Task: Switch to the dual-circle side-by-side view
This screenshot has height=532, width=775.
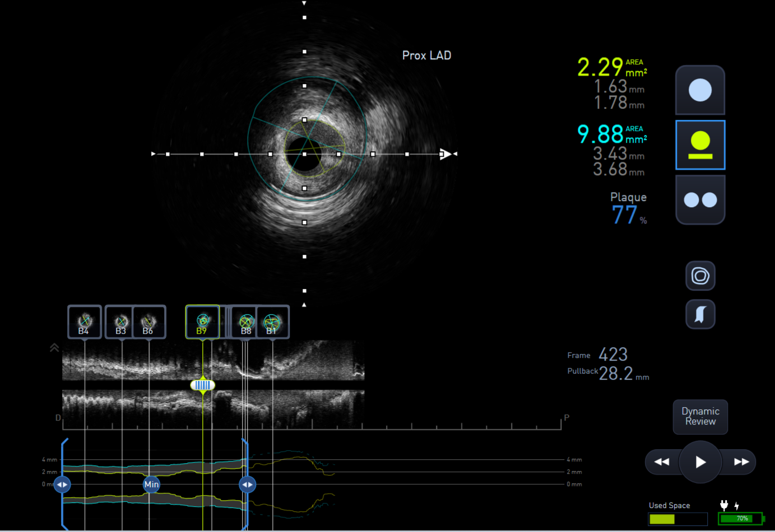Action: coord(700,200)
